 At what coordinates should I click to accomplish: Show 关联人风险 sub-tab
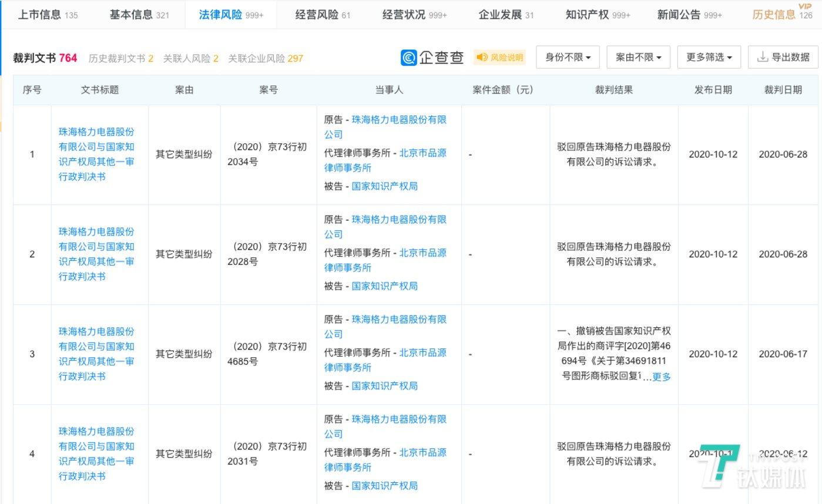pyautogui.click(x=191, y=58)
